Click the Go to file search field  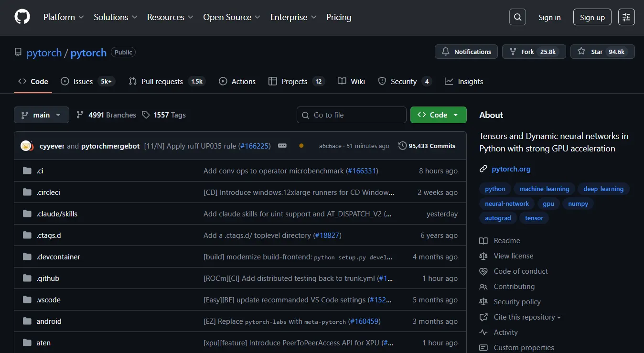(352, 115)
